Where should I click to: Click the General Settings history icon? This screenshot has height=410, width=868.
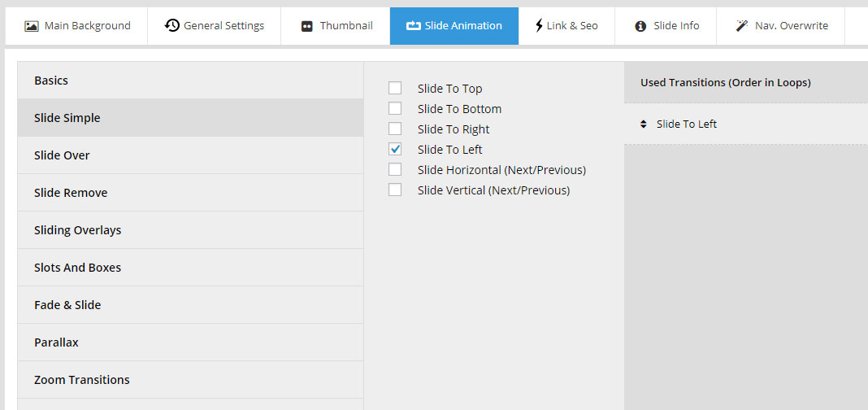[x=171, y=26]
